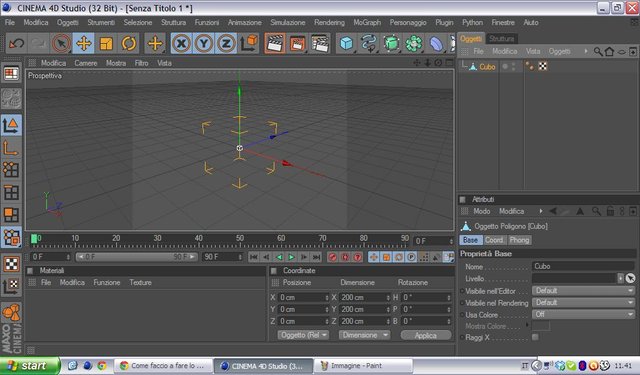Select the Move tool in toolbar
Viewport: 640px width, 375px height.
click(x=84, y=43)
